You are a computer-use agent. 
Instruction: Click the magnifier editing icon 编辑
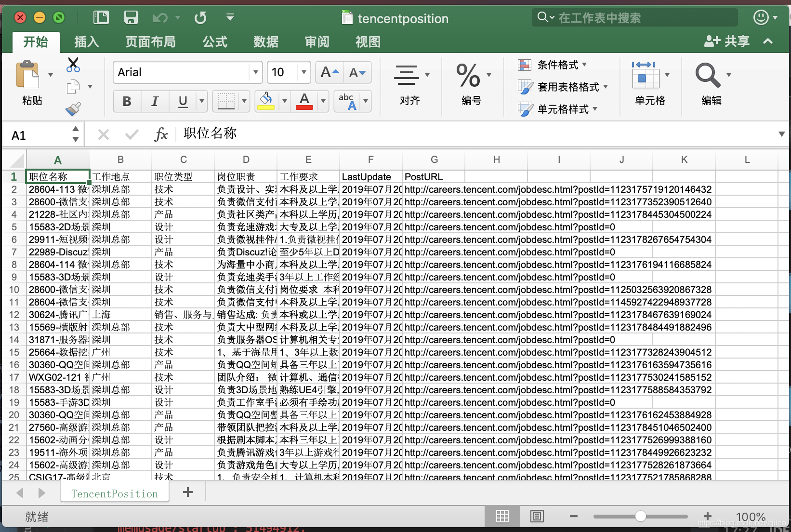point(708,75)
